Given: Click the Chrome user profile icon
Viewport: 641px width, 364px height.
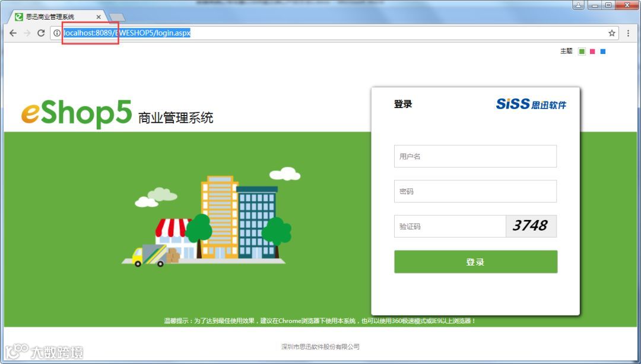Looking at the screenshot, I should tap(578, 5).
